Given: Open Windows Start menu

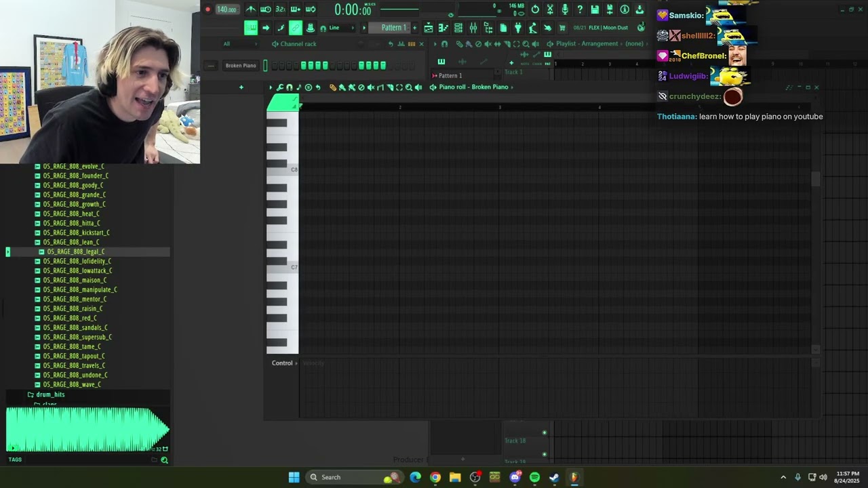Looking at the screenshot, I should point(294,477).
